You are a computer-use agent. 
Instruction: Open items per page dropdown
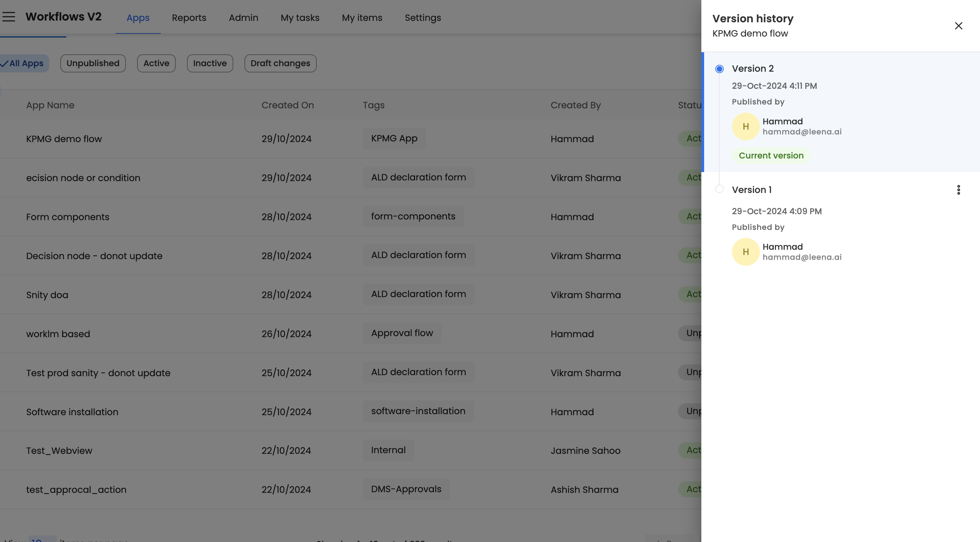42,539
